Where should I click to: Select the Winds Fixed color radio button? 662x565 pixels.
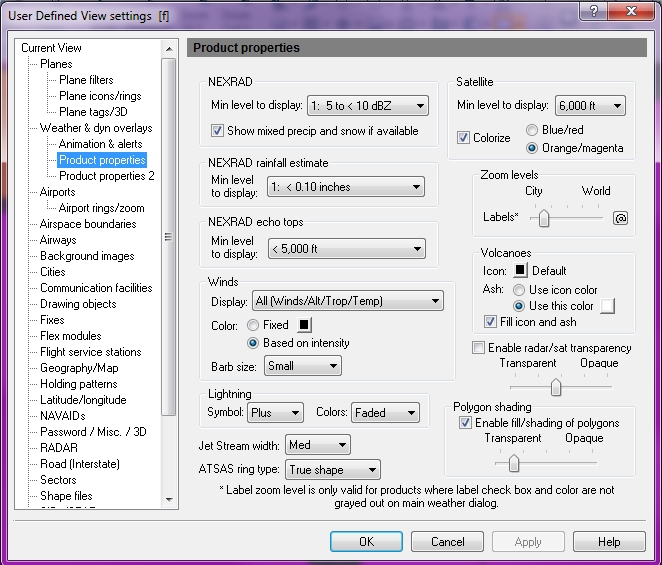(x=252, y=325)
